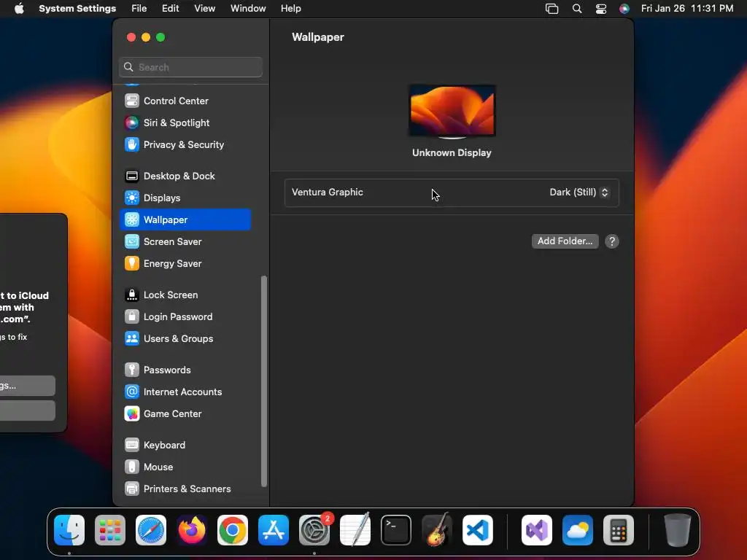Open Visual Studio from the Dock

537,530
